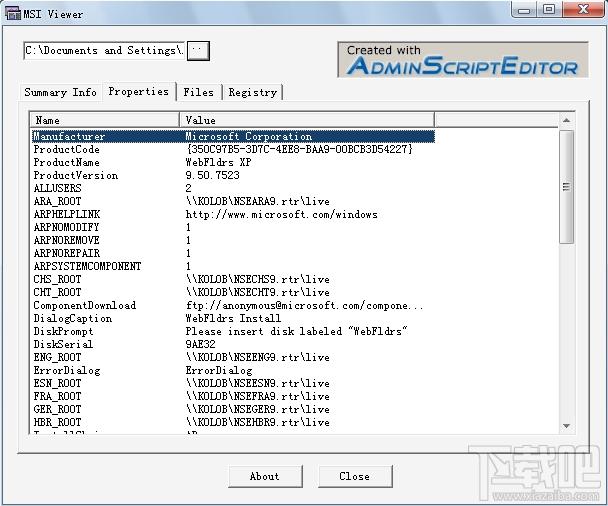Minimize the MSI Viewer window
The image size is (608, 506).
524,10
